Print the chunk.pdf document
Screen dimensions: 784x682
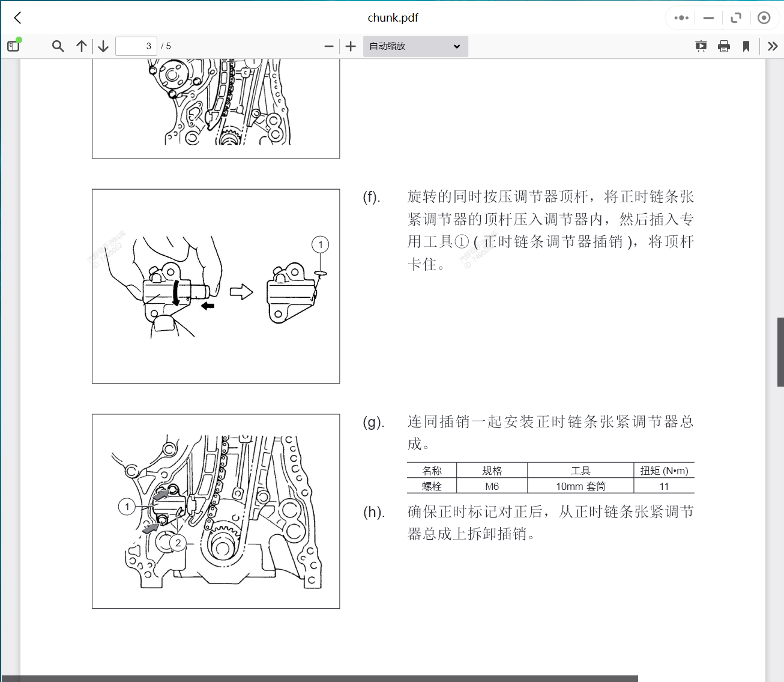(x=723, y=46)
